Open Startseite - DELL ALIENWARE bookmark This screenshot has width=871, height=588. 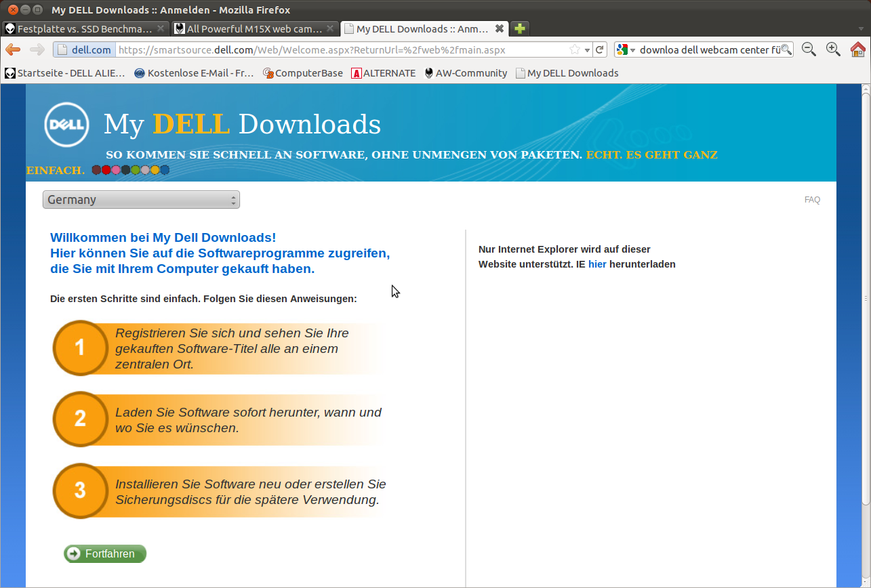click(x=65, y=73)
